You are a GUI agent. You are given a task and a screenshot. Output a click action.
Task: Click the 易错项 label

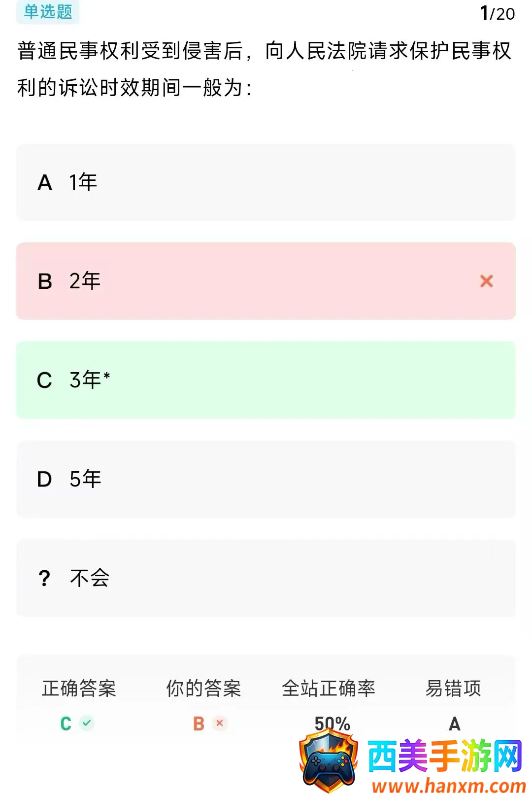coord(453,688)
